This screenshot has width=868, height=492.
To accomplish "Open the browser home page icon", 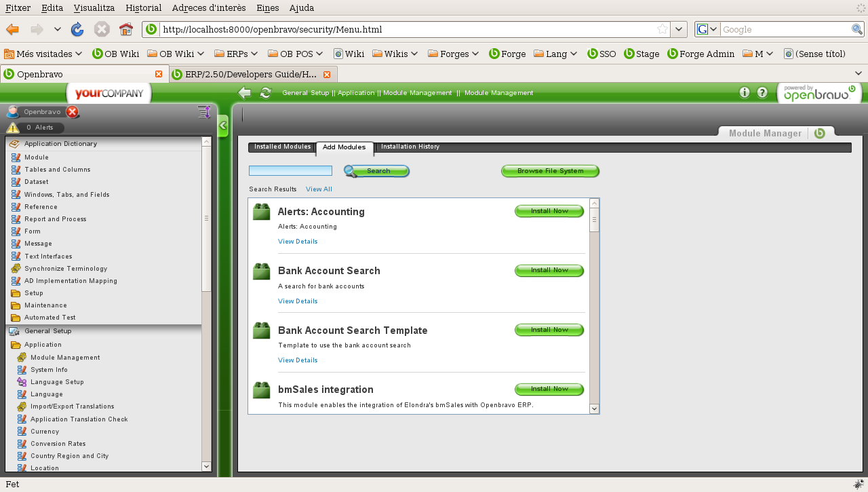I will click(x=125, y=29).
